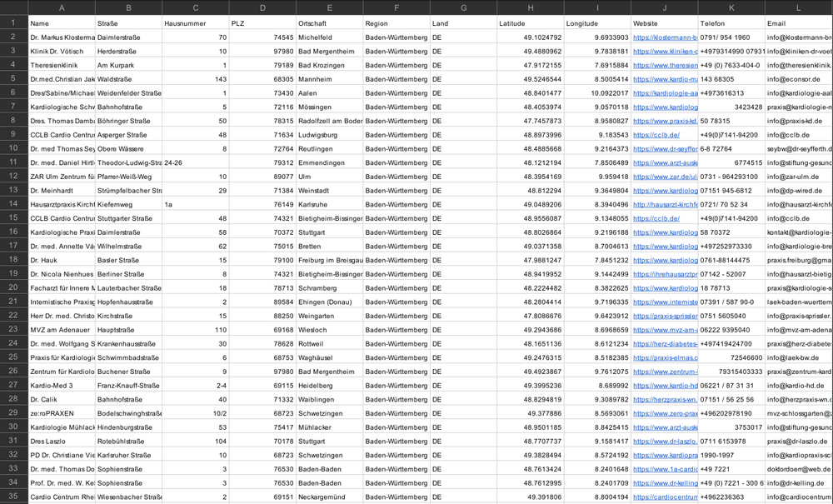833x504 pixels.
Task: Select the Rotebühlstraße street cell
Action: 128,441
